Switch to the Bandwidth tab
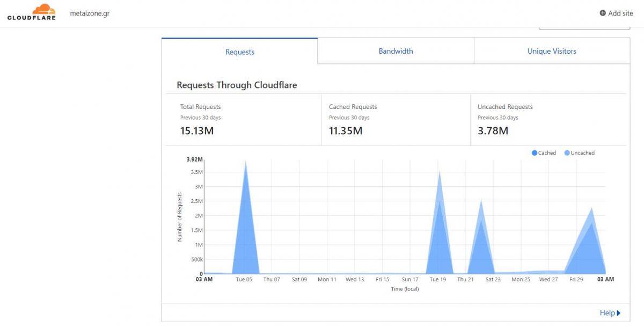The image size is (644, 327). 396,51
